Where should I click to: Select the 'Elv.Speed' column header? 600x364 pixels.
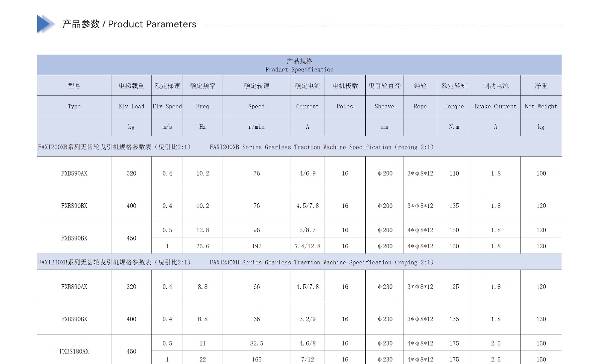point(167,106)
